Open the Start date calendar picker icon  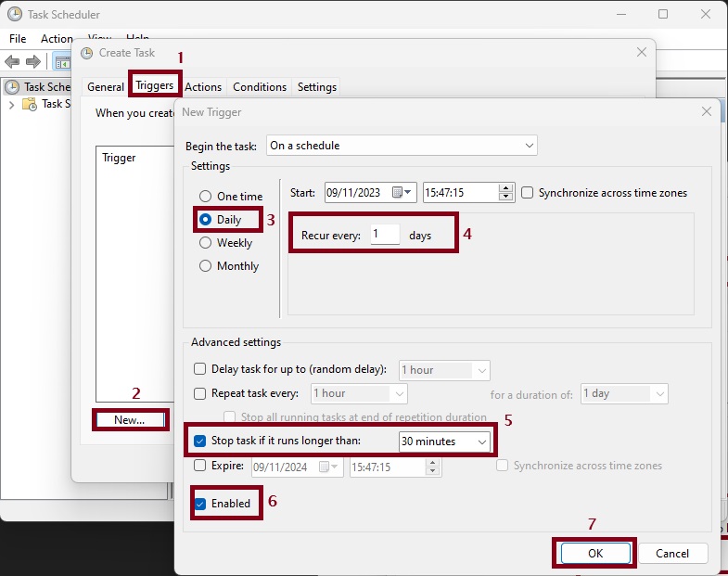pos(397,192)
